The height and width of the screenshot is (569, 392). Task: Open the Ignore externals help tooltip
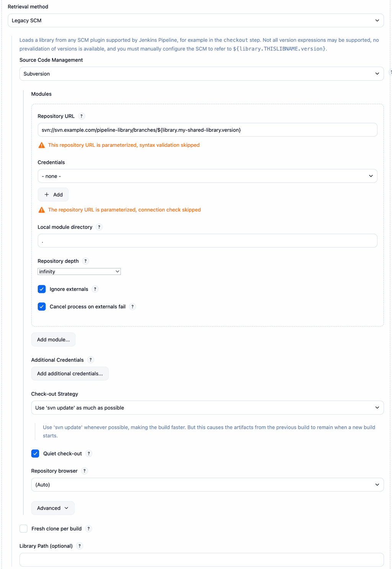(x=95, y=289)
